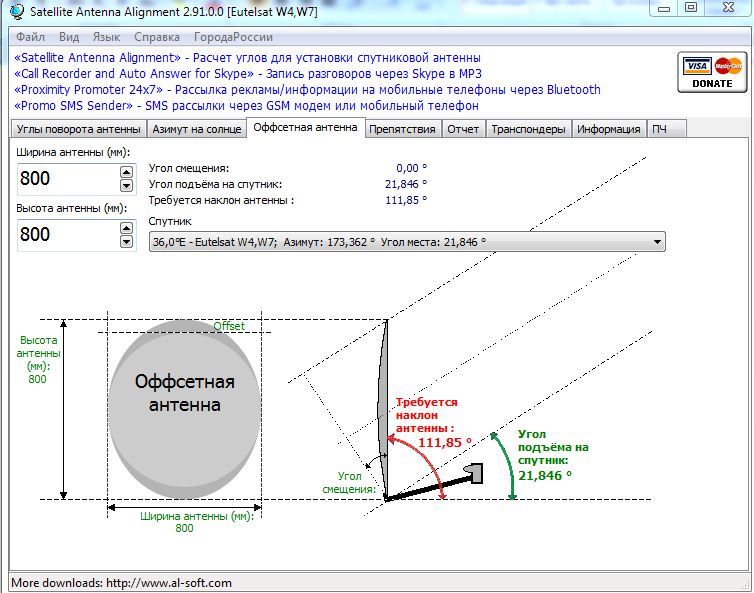
Task: Open the ГородаРоссии menu
Action: pos(232,36)
